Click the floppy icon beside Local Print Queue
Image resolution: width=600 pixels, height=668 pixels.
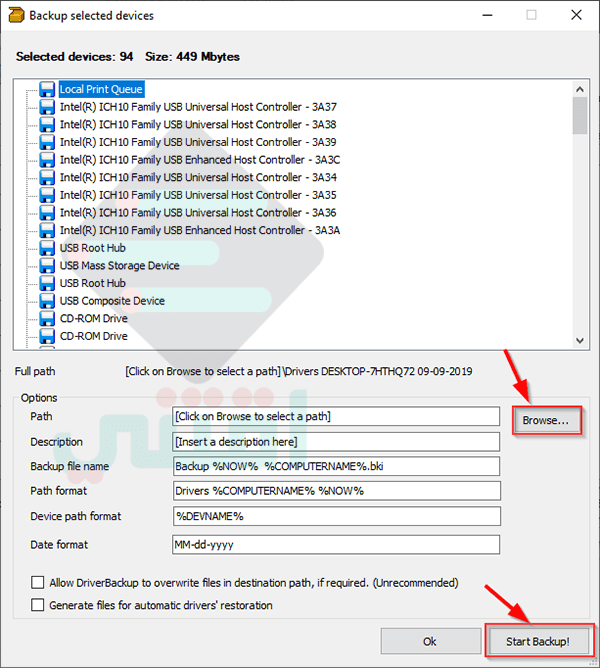point(47,89)
